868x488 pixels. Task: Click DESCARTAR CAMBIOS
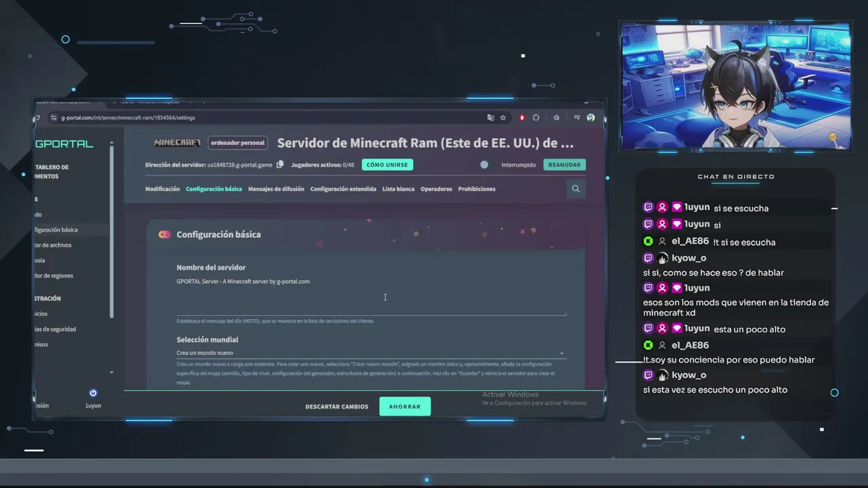click(x=336, y=407)
